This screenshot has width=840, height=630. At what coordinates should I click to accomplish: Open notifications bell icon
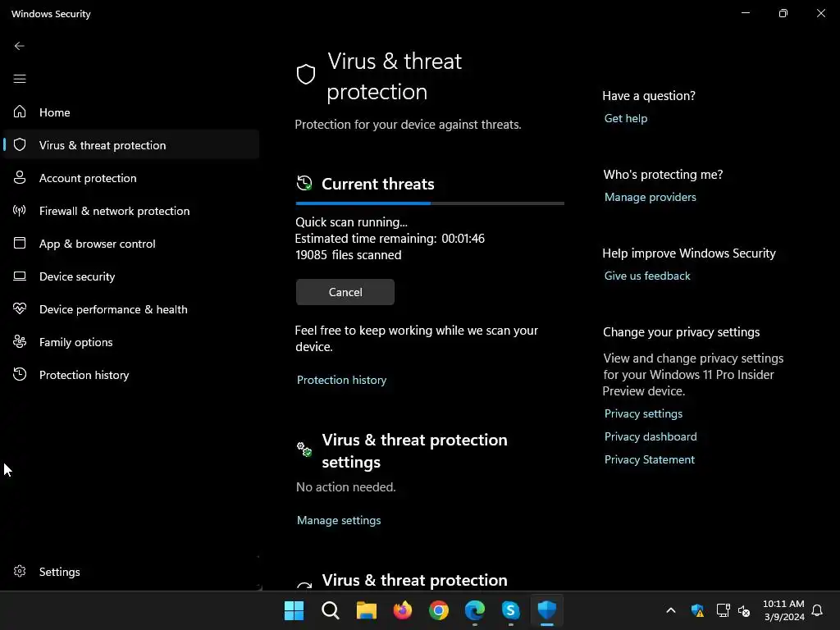(817, 610)
